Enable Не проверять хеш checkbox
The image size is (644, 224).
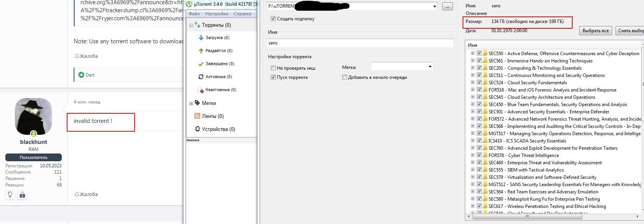click(273, 68)
